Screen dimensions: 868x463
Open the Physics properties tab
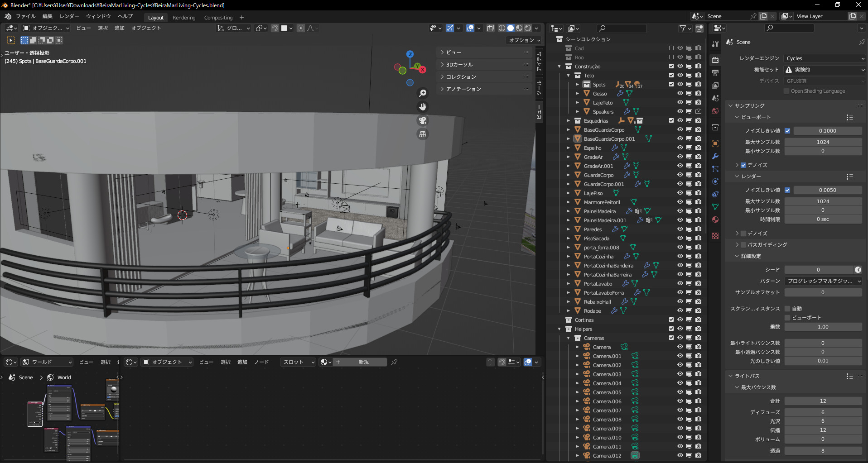[715, 181]
